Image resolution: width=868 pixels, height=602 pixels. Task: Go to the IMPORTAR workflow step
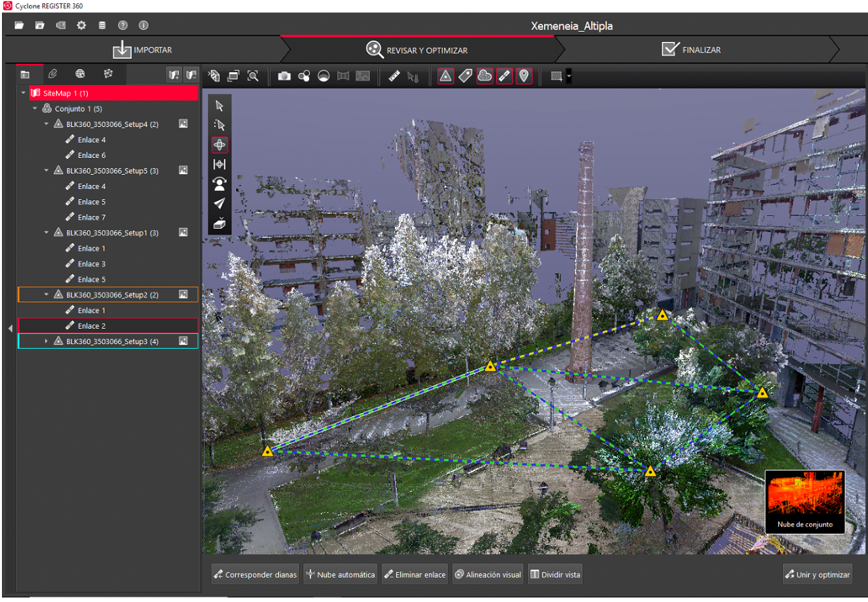tap(142, 50)
